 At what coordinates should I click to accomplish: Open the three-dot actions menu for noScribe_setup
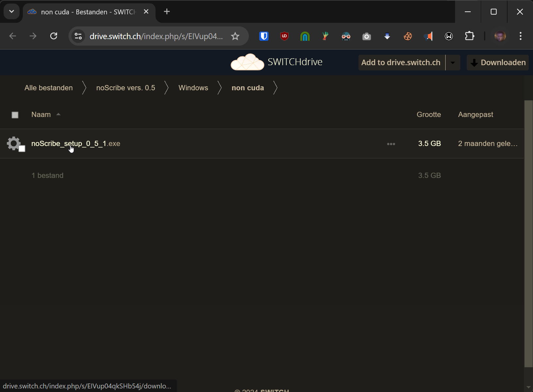point(391,144)
